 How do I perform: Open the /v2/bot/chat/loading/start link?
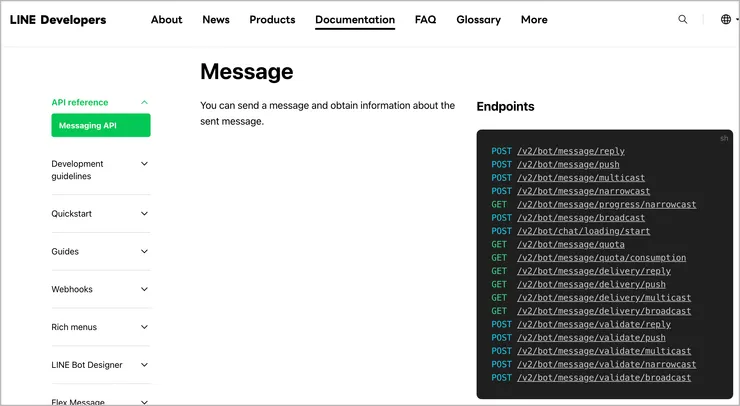coord(583,231)
